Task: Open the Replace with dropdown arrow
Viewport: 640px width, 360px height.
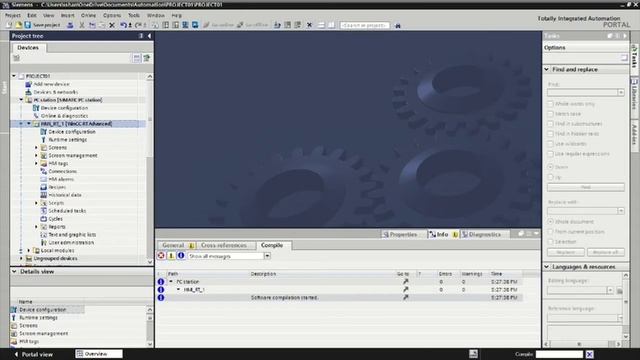Action: (x=621, y=211)
